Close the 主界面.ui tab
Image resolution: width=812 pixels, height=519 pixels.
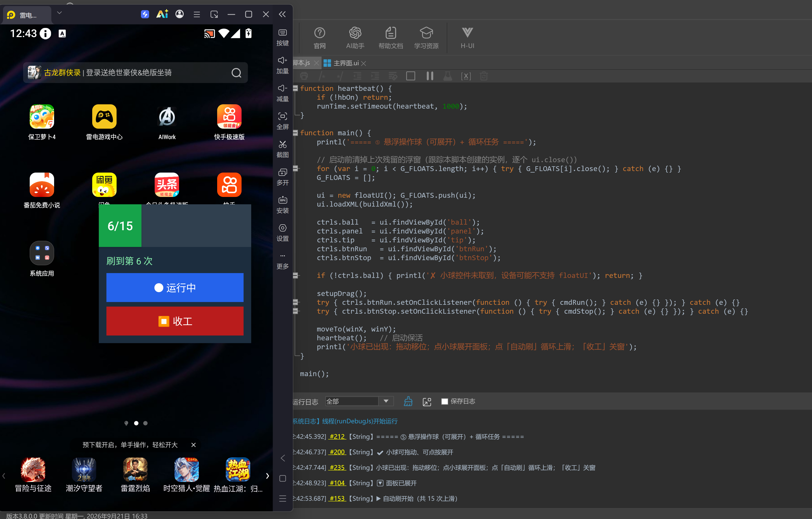(x=363, y=63)
